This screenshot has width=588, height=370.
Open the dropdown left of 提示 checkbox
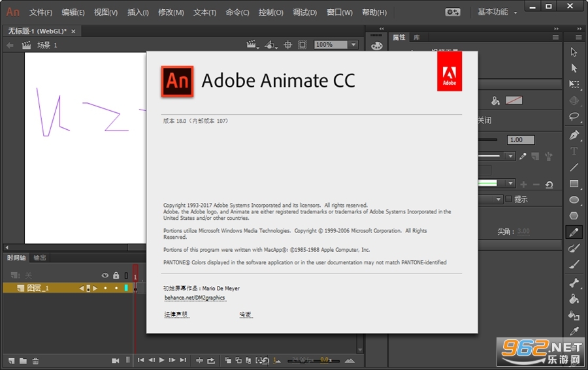click(x=498, y=199)
